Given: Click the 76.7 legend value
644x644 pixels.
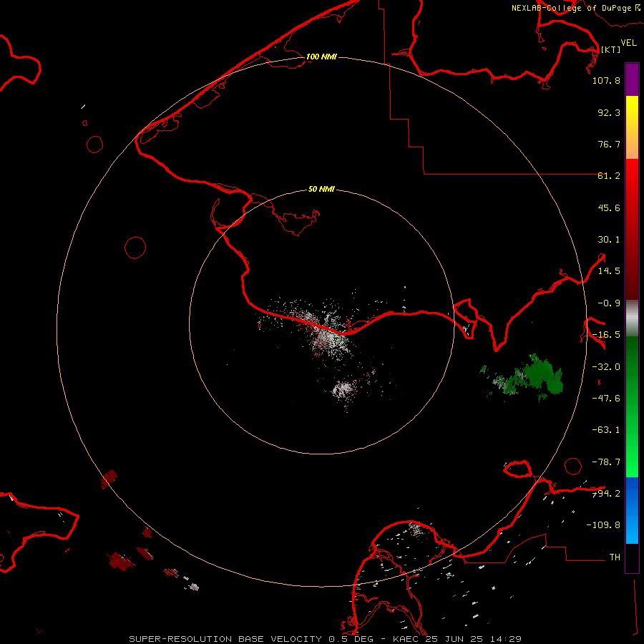Looking at the screenshot, I should [x=609, y=144].
